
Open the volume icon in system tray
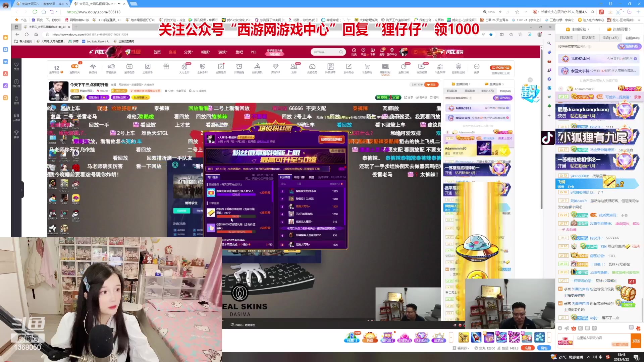594,357
